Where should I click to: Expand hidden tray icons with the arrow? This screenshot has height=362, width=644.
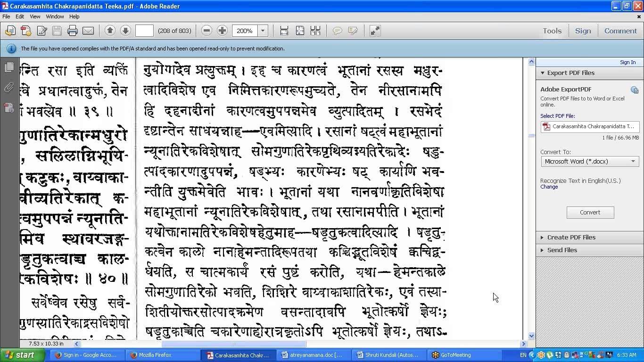(x=532, y=355)
